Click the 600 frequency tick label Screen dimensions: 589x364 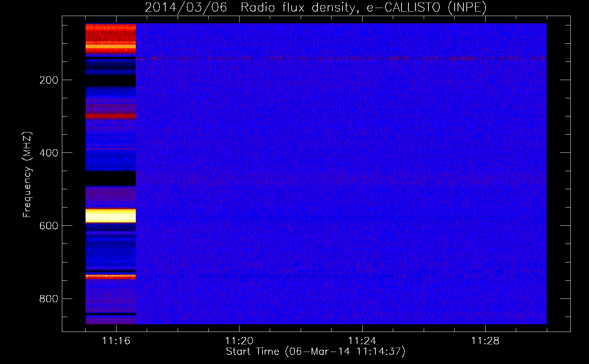tap(49, 226)
